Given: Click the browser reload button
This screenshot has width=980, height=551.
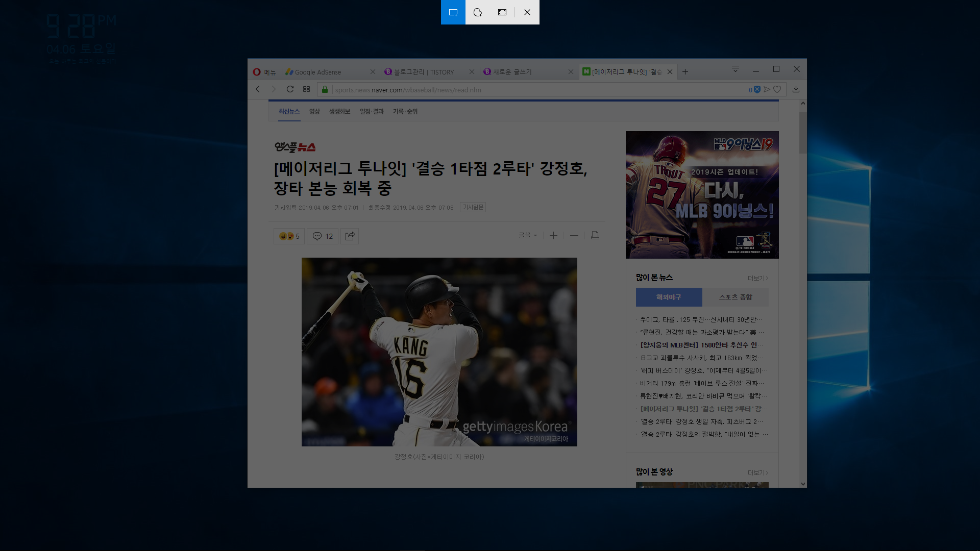Looking at the screenshot, I should pyautogui.click(x=290, y=89).
